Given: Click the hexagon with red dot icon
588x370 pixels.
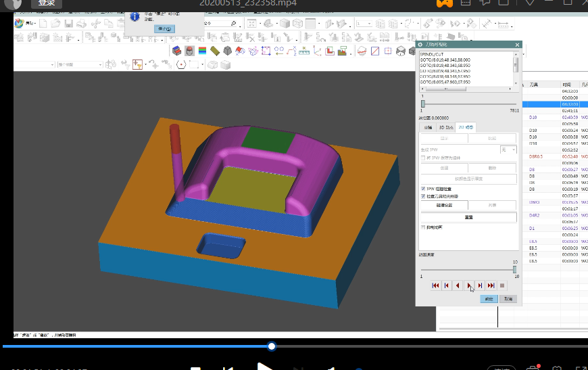Looking at the screenshot, I should point(181,64).
